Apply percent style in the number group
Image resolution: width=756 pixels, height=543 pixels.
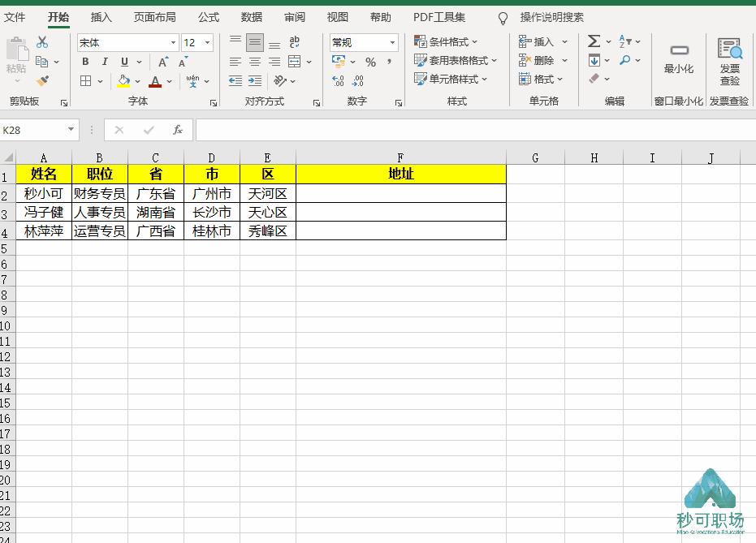pyautogui.click(x=369, y=62)
